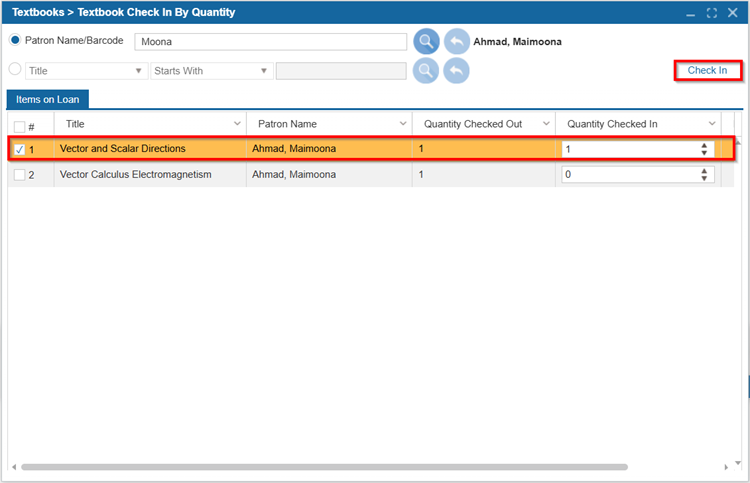Open the Starts With condition dropdown
750x483 pixels.
[211, 71]
